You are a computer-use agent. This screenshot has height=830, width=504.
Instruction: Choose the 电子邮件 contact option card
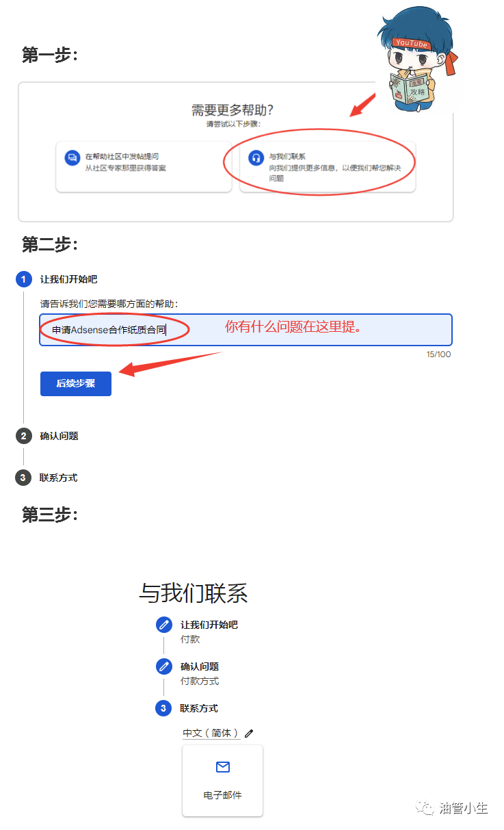coord(222,781)
